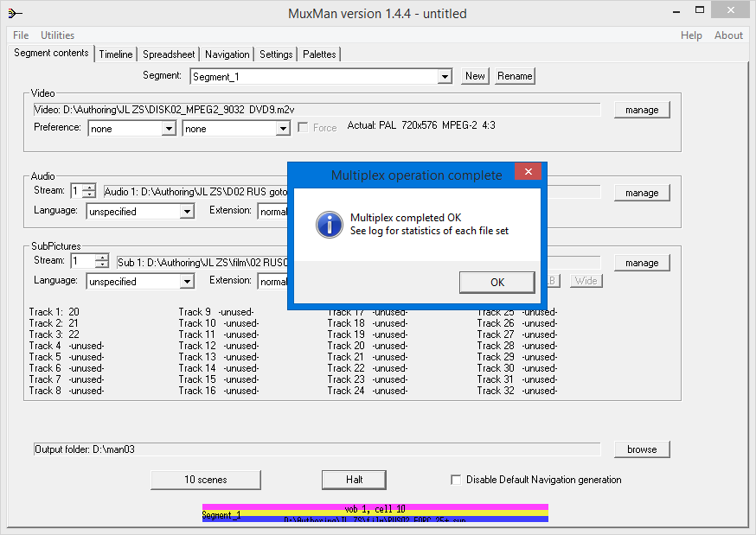Viewport: 756px width, 535px height.
Task: Switch to the Segment contents tab
Action: pos(51,53)
